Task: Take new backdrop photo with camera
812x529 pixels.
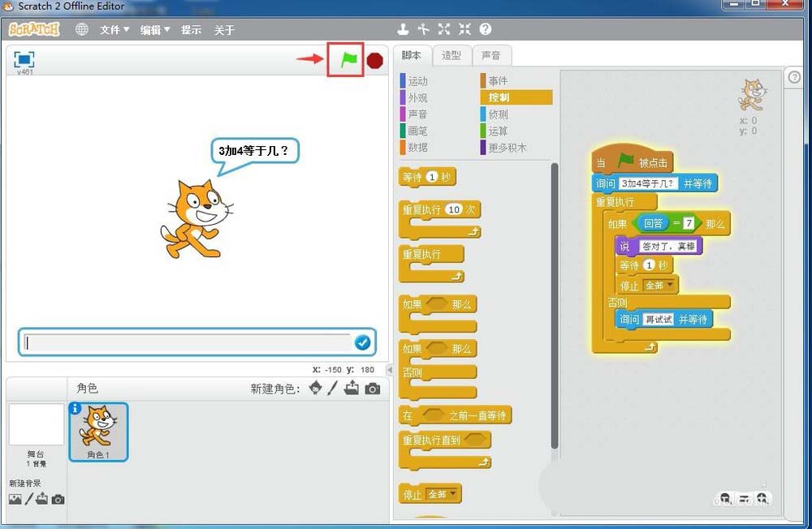Action: (58, 500)
